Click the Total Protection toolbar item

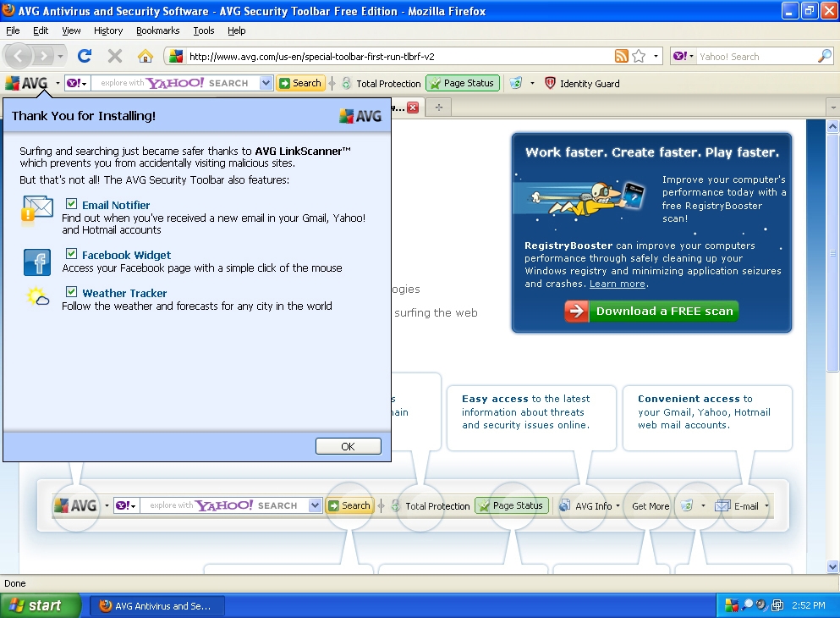pyautogui.click(x=382, y=84)
